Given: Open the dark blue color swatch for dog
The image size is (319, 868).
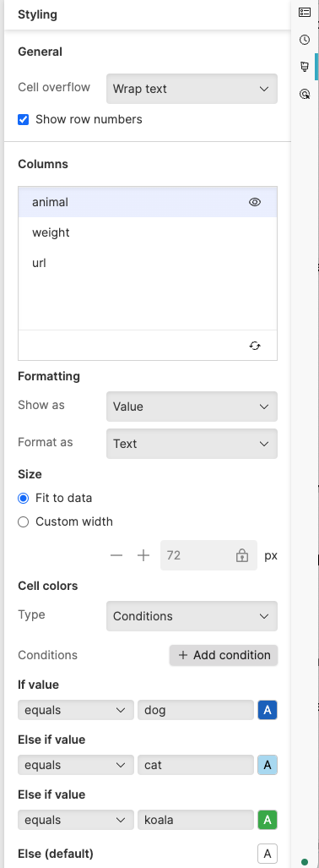Looking at the screenshot, I should (x=268, y=710).
